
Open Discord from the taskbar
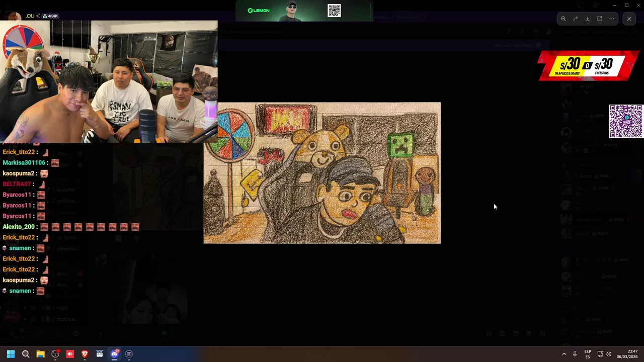tap(114, 354)
